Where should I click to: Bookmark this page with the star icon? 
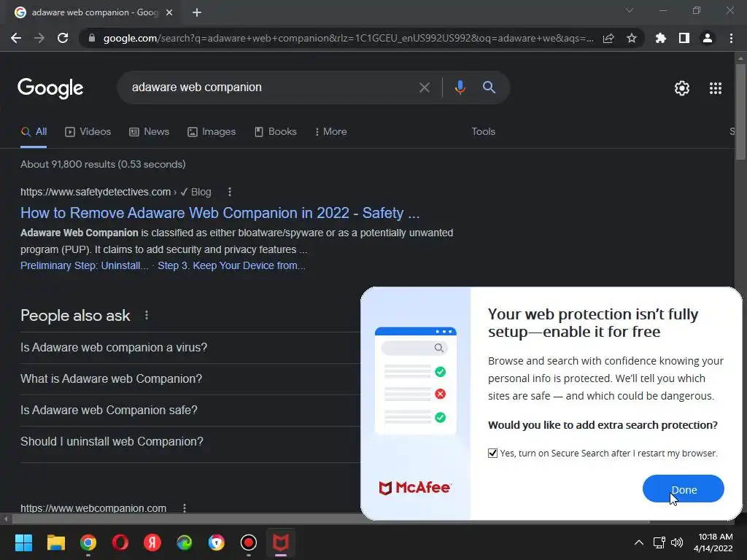click(632, 38)
